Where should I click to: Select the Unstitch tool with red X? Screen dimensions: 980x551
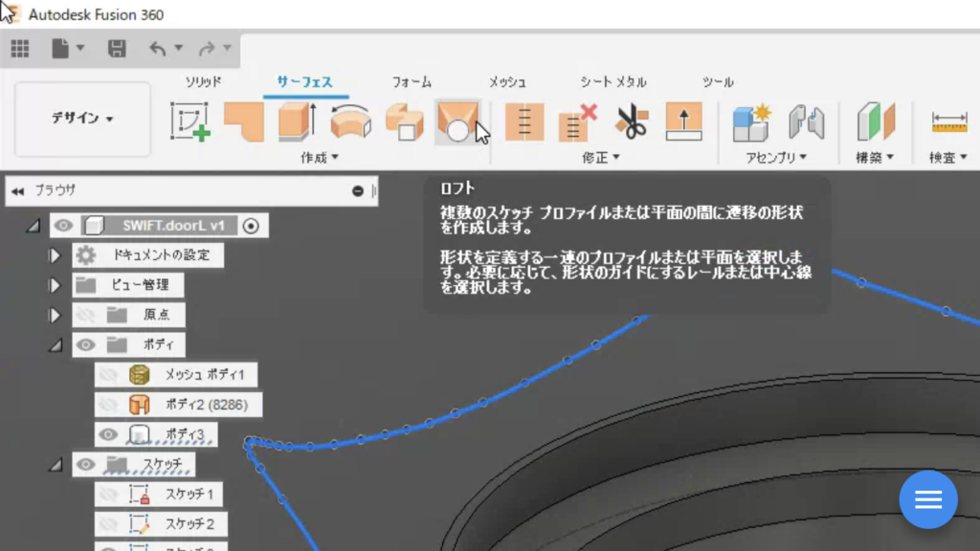(578, 121)
